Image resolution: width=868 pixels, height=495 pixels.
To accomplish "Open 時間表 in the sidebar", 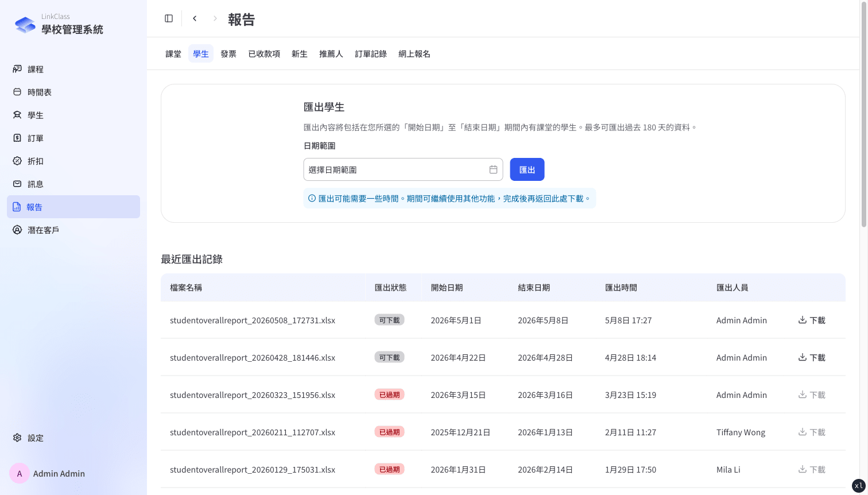I will pyautogui.click(x=73, y=92).
